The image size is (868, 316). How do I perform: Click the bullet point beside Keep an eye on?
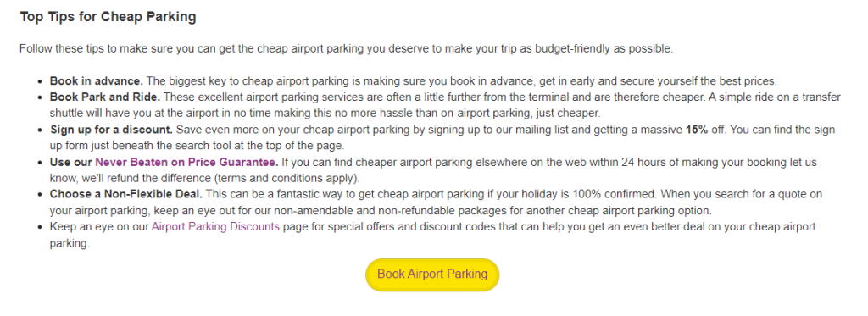click(x=39, y=227)
